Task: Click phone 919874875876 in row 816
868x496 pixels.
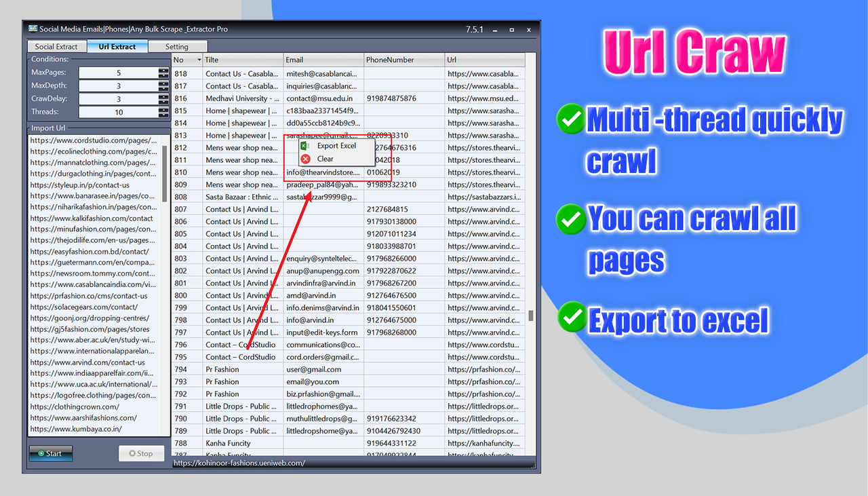Action: coord(391,98)
